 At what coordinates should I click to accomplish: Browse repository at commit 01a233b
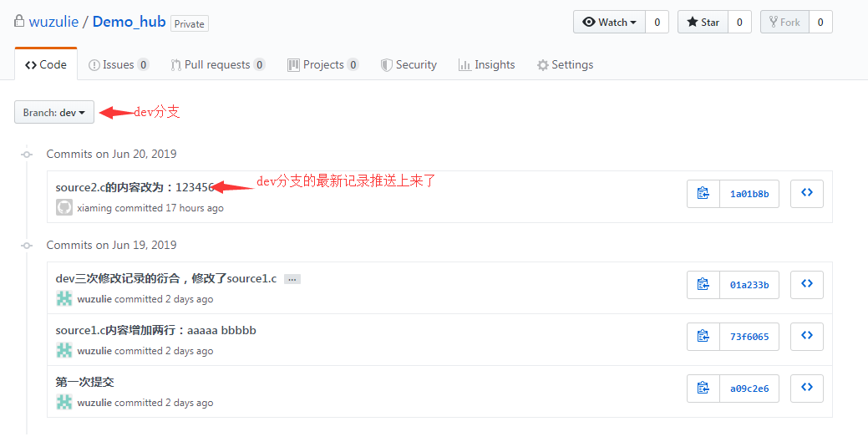coord(806,285)
